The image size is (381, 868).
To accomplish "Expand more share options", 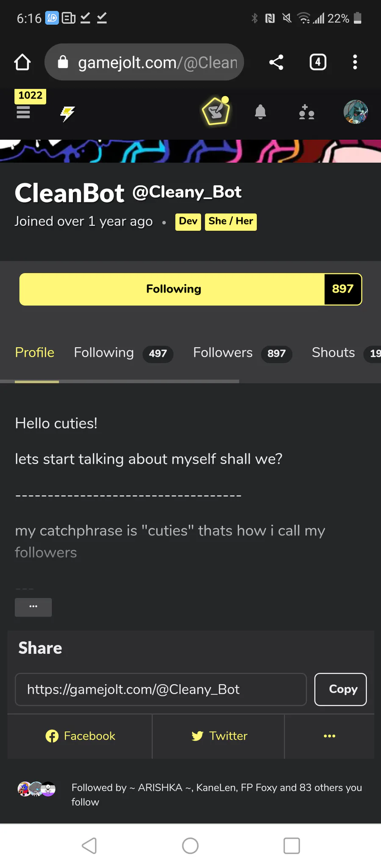I will [x=329, y=736].
